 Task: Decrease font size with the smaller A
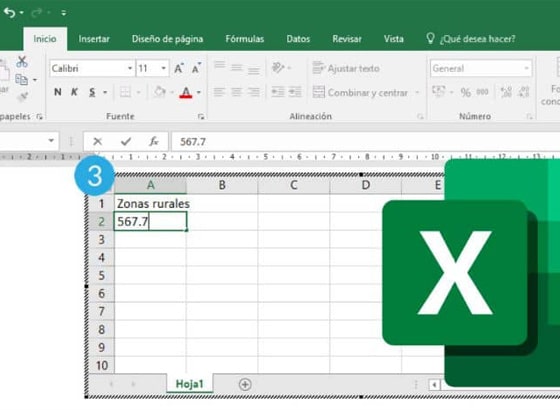196,68
